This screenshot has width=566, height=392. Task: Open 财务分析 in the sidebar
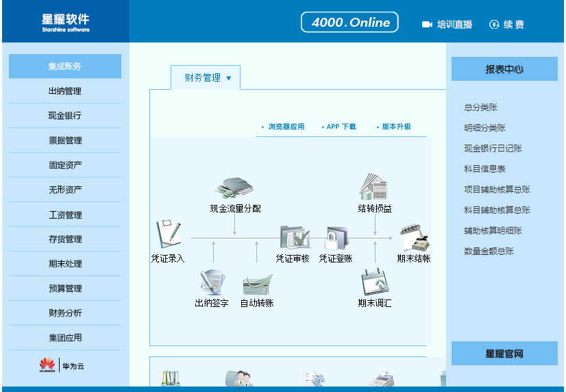tap(65, 313)
